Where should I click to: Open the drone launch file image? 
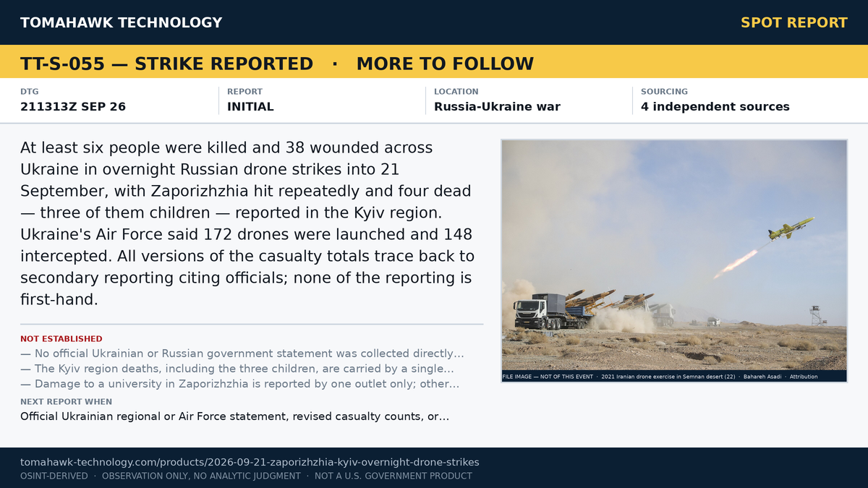(674, 254)
